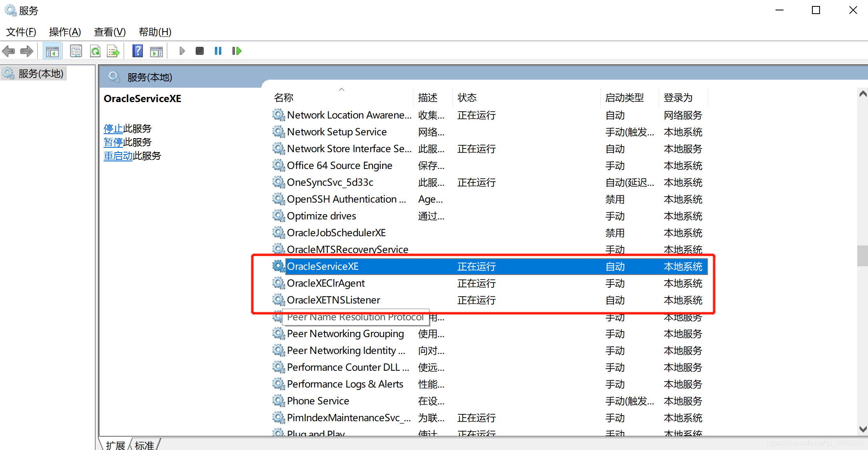
Task: Click the vertical scrollbar thumb
Action: pos(862,256)
